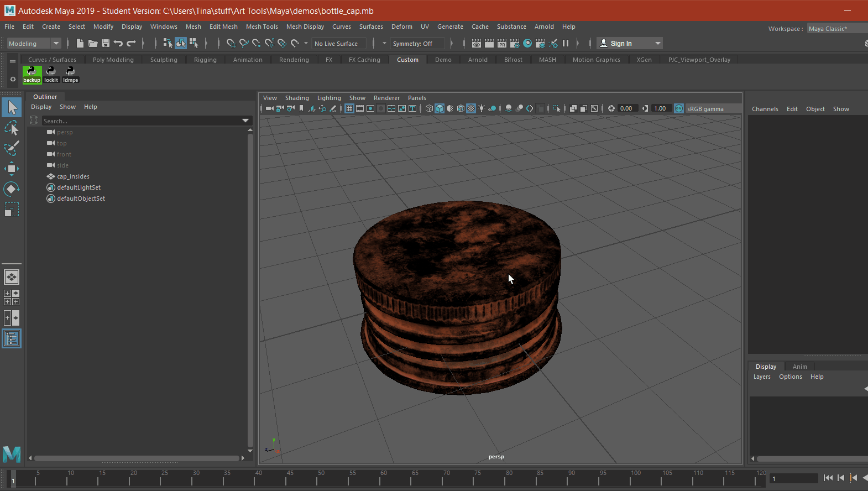Toggle viewport grid display icon
Image resolution: width=868 pixels, height=491 pixels.
point(349,108)
